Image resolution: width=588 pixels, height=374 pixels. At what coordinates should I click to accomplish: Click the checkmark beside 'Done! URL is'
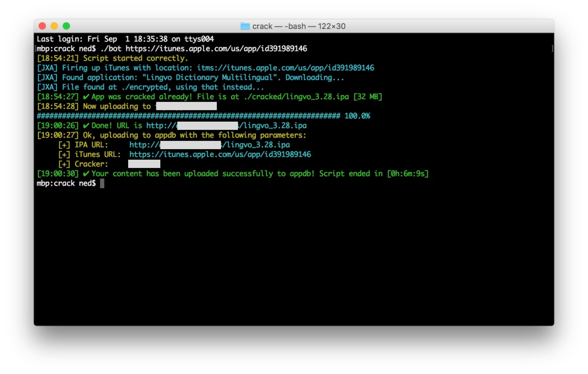click(x=86, y=126)
